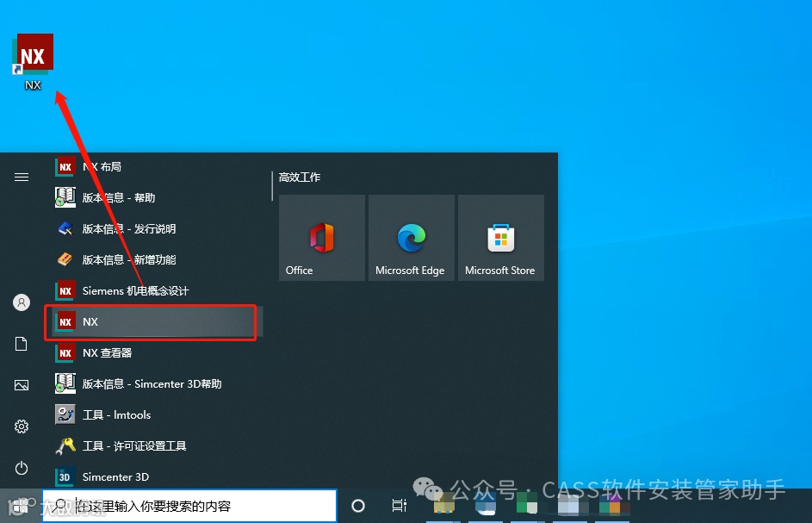Click the lmtools gear icon
Screen dimensions: 812x523
[65, 414]
